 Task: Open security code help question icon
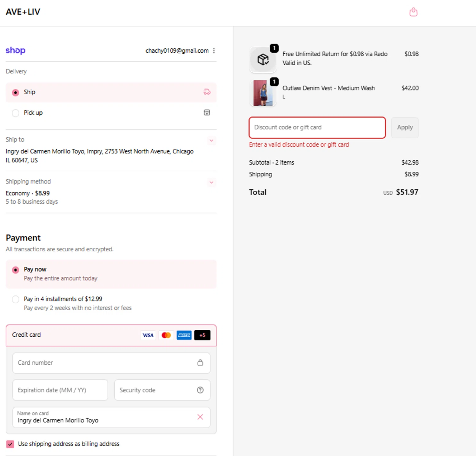pos(200,390)
